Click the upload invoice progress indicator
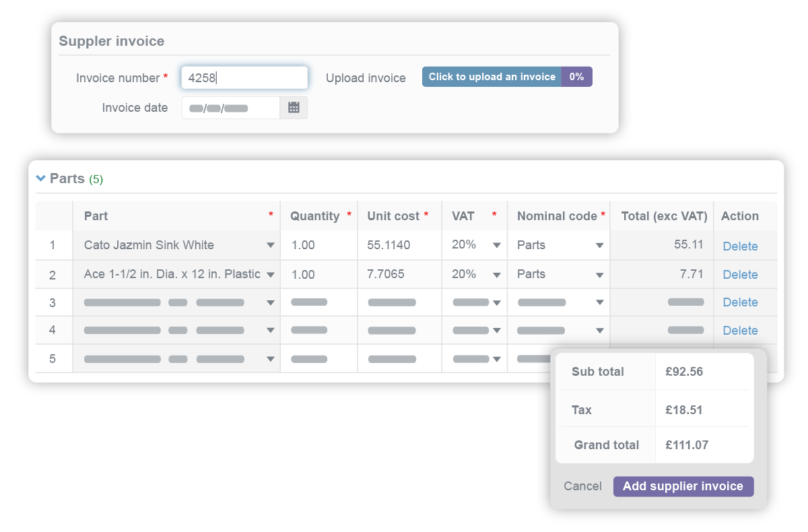Viewport: 808px width, 532px height. pyautogui.click(x=577, y=77)
